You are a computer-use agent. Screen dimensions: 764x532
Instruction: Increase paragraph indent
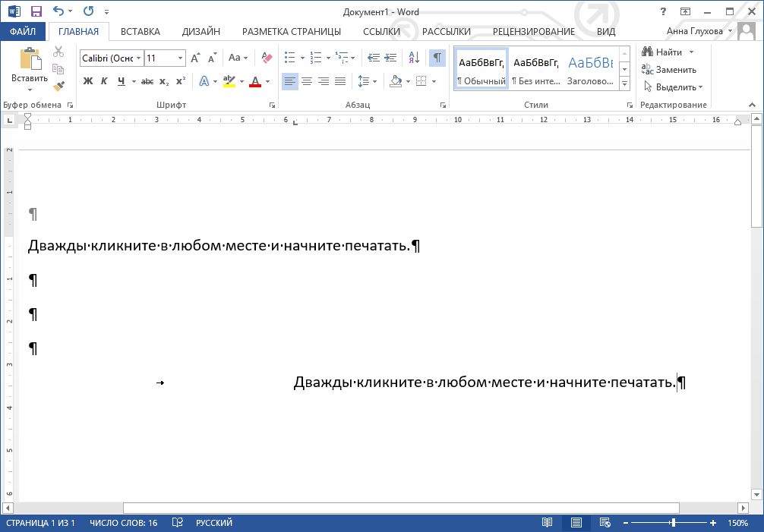pos(390,58)
